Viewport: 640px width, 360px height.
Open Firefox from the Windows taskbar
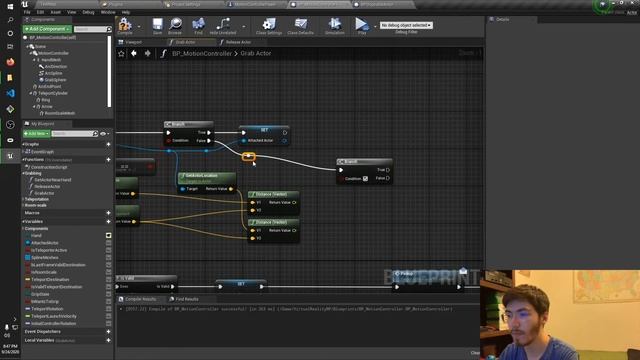coord(10,62)
